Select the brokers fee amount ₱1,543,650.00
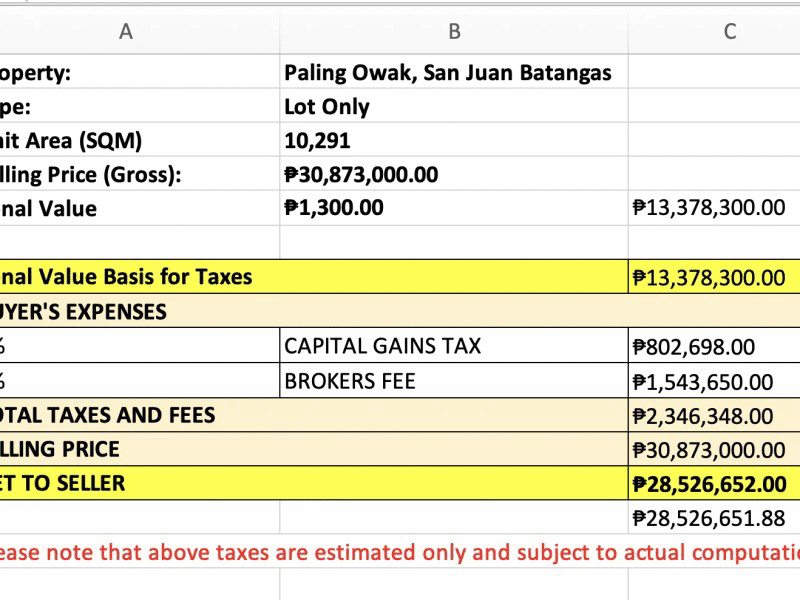Image resolution: width=800 pixels, height=600 pixels. click(702, 382)
